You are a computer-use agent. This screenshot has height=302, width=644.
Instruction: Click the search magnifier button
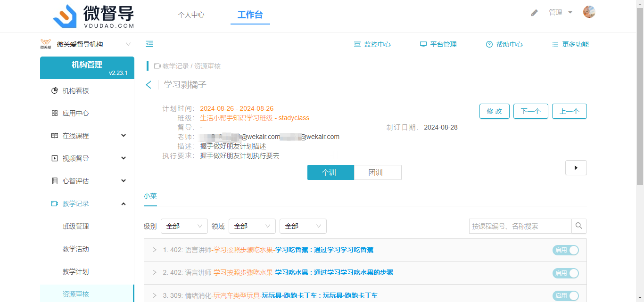(579, 226)
